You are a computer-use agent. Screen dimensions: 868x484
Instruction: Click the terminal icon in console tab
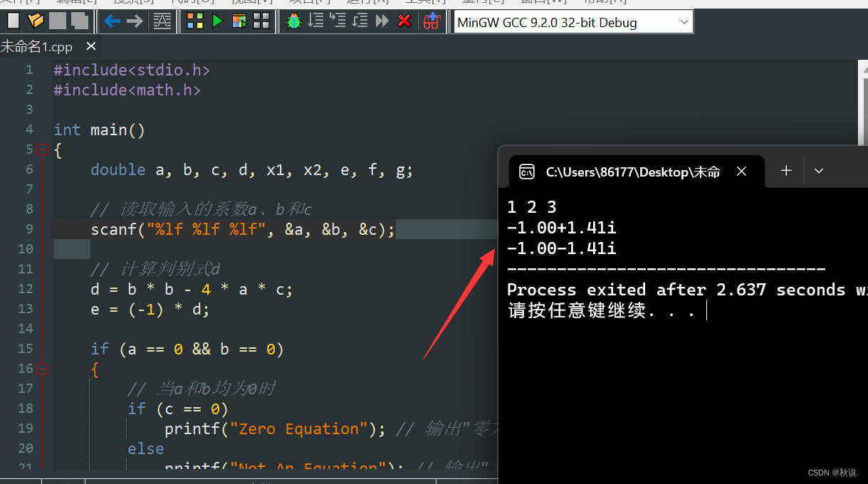527,172
